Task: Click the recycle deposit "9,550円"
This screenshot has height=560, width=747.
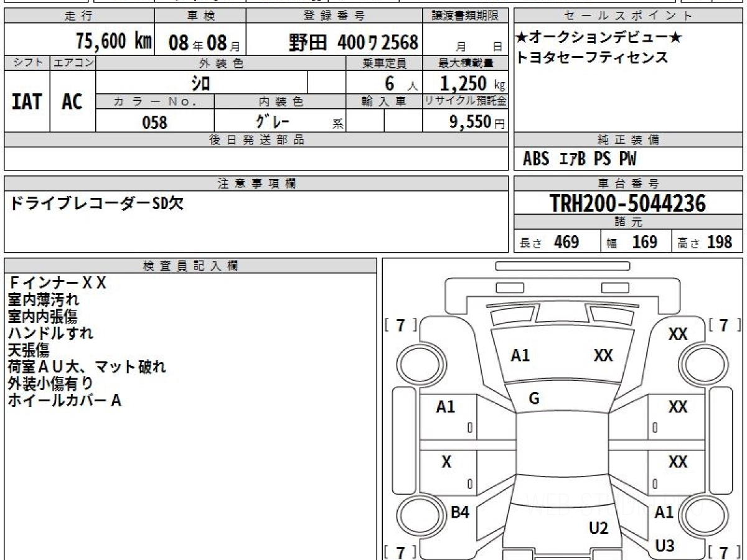Action: pyautogui.click(x=477, y=123)
